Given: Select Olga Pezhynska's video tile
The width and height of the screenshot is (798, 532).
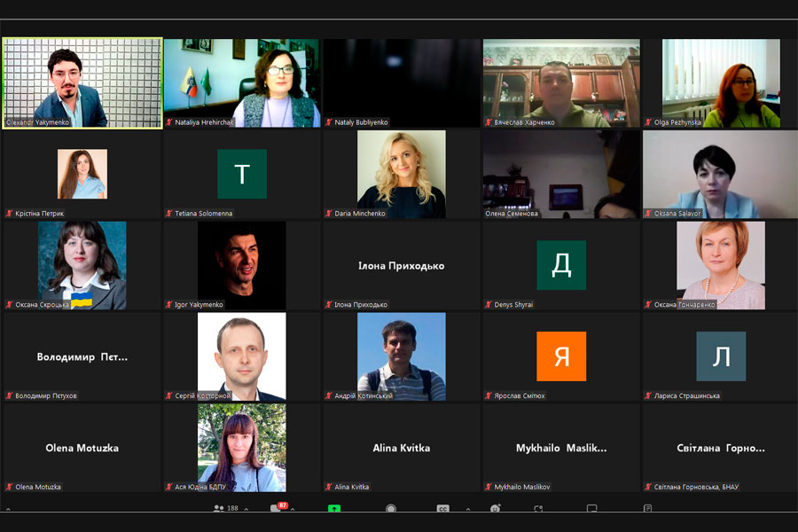Looking at the screenshot, I should coord(721,83).
